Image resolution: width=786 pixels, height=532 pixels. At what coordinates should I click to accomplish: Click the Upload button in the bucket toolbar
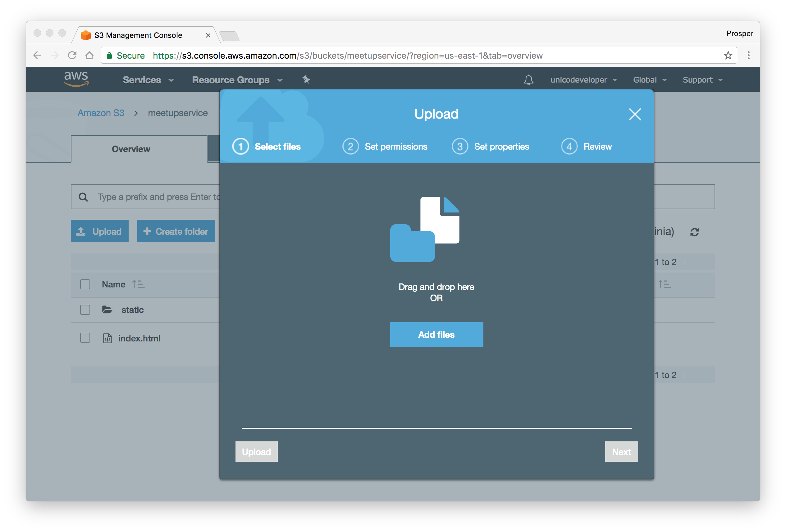coord(99,231)
